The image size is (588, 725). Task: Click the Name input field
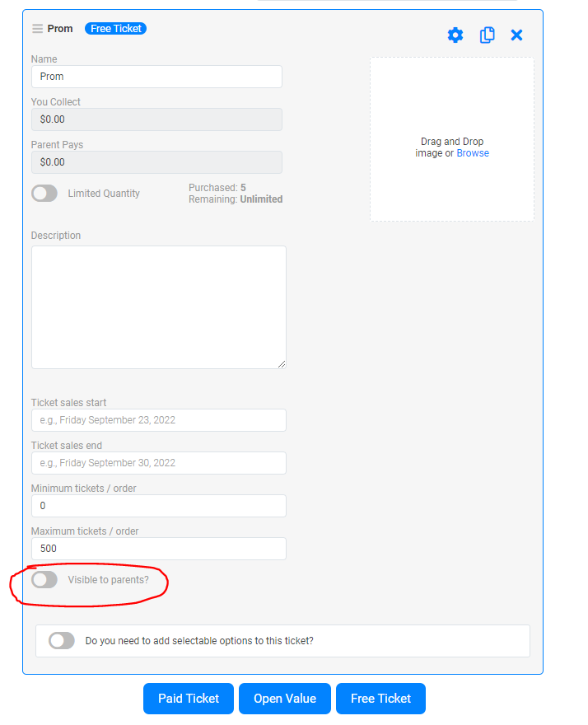[156, 77]
